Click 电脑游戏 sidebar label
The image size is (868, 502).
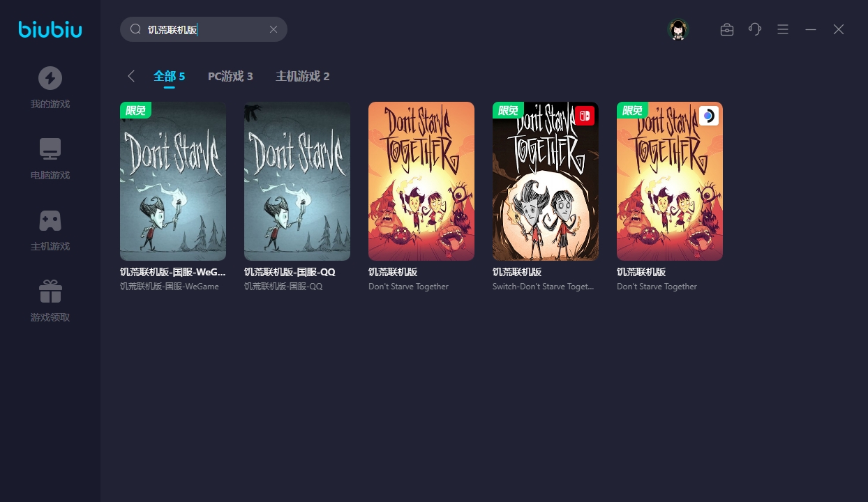click(50, 176)
